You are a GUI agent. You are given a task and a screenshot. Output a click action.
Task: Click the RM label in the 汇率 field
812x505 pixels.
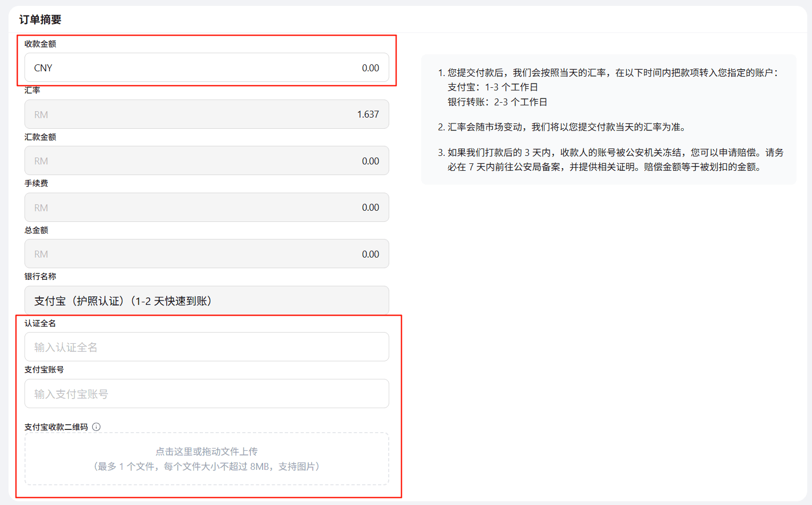click(39, 114)
